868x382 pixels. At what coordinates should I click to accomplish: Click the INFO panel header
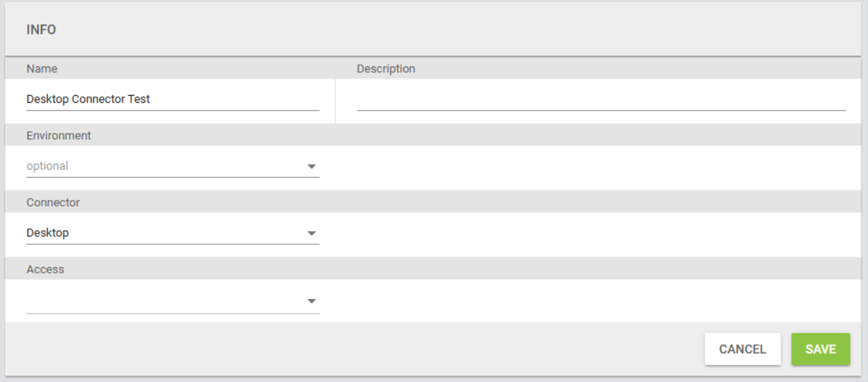coord(41,30)
